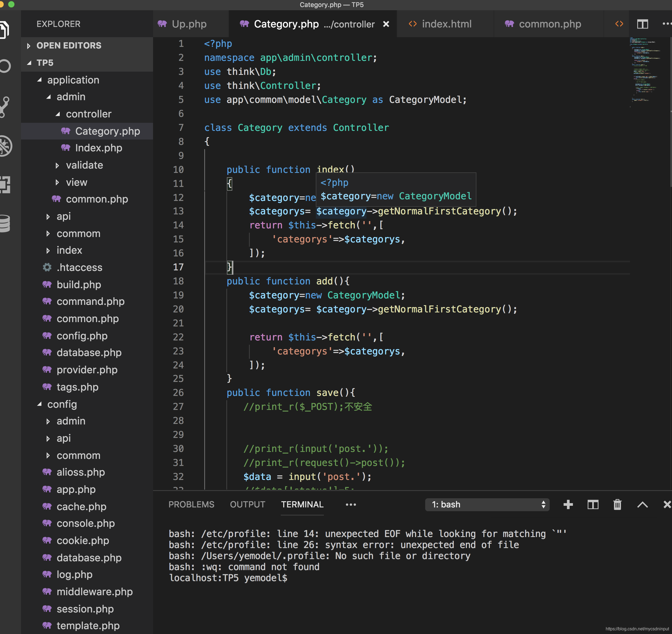The height and width of the screenshot is (634, 672).
Task: Open Index.php in the controller folder
Action: click(98, 148)
